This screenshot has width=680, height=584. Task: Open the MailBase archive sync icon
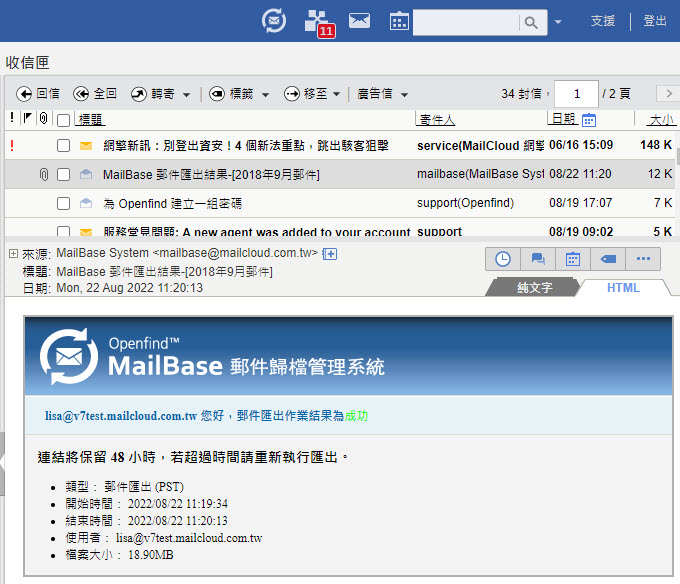point(274,21)
